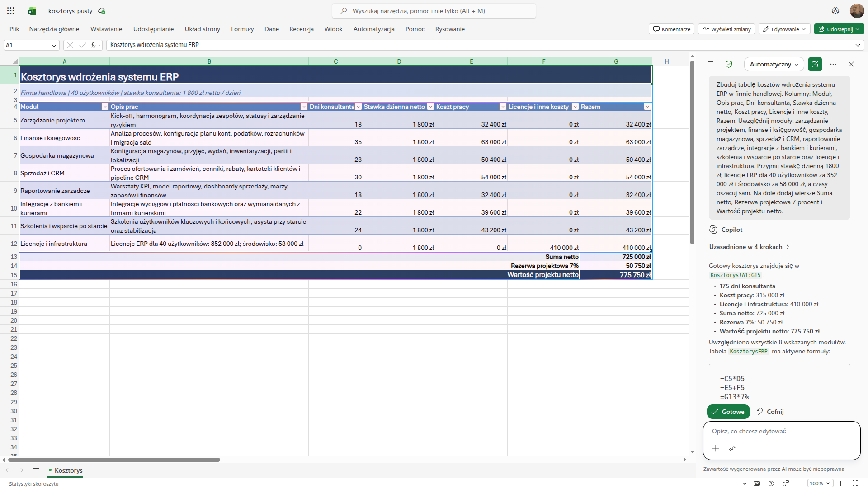Open the 100% zoom level dropdown
The image size is (868, 488).
tap(820, 483)
